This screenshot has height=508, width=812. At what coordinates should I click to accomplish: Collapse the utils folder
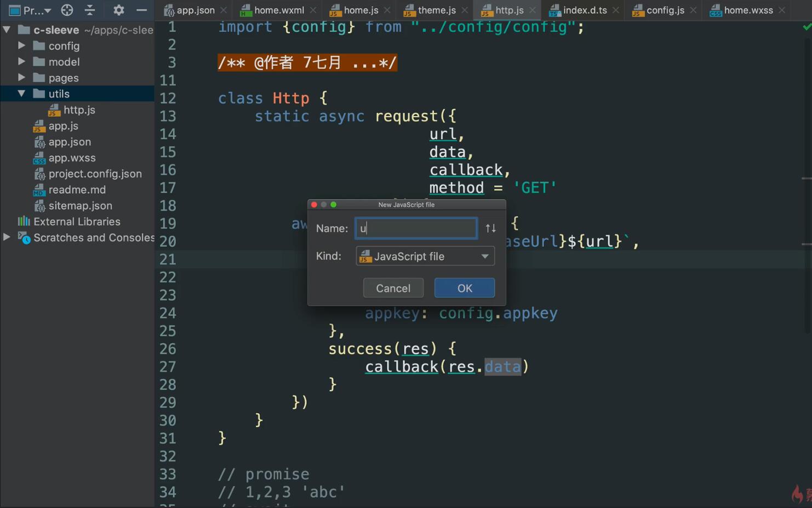(x=21, y=94)
